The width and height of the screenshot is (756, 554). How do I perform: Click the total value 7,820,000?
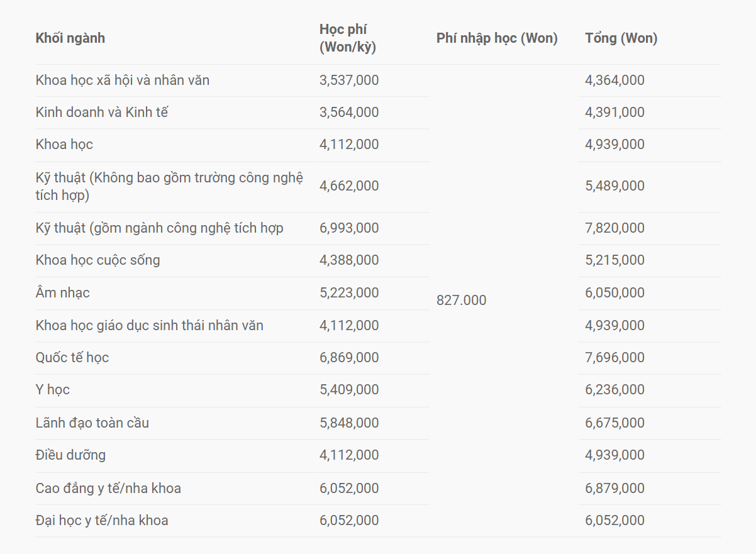pos(614,228)
